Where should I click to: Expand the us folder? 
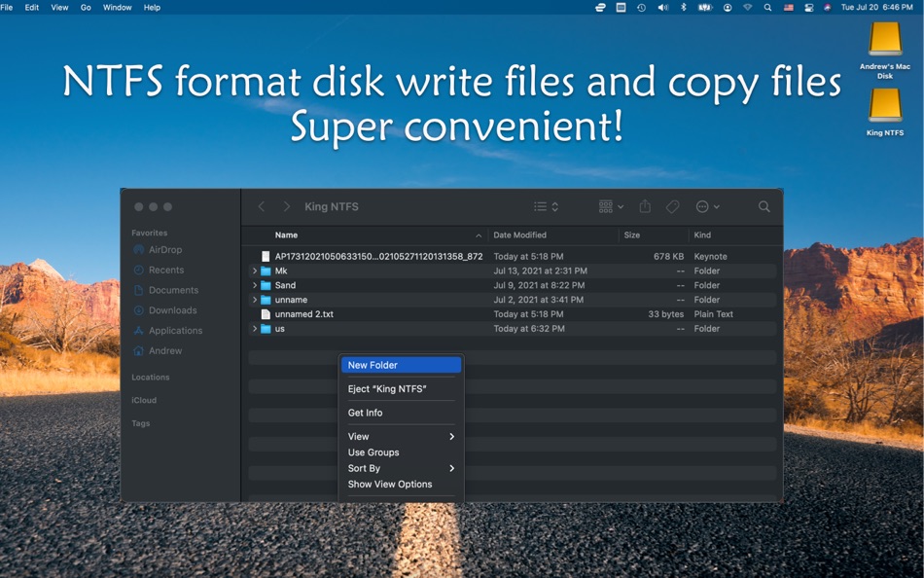pyautogui.click(x=255, y=329)
